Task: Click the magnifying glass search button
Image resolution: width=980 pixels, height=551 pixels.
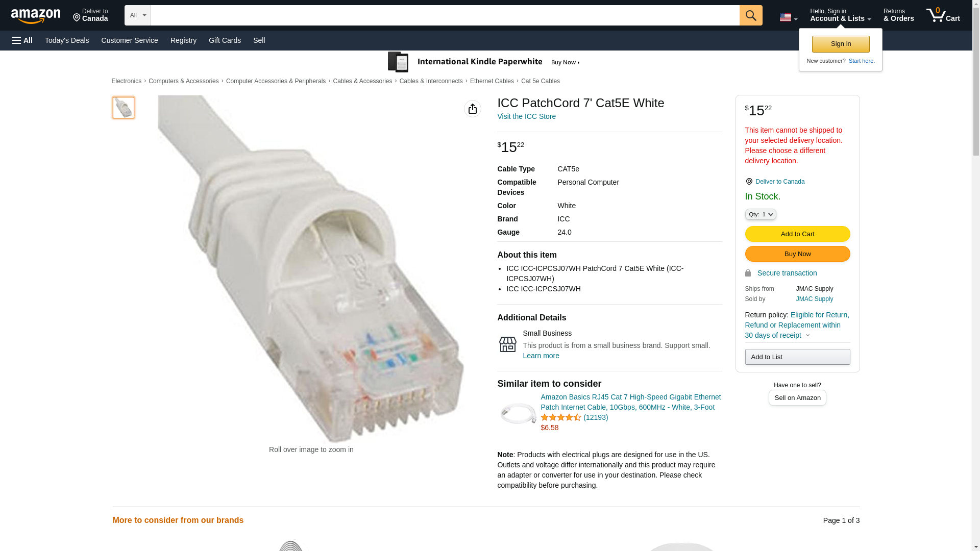Action: (750, 15)
